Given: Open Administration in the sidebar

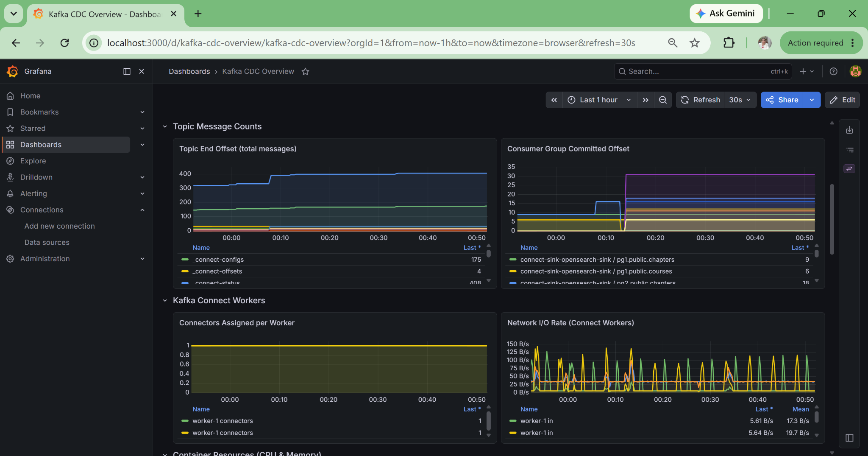Looking at the screenshot, I should pos(45,259).
